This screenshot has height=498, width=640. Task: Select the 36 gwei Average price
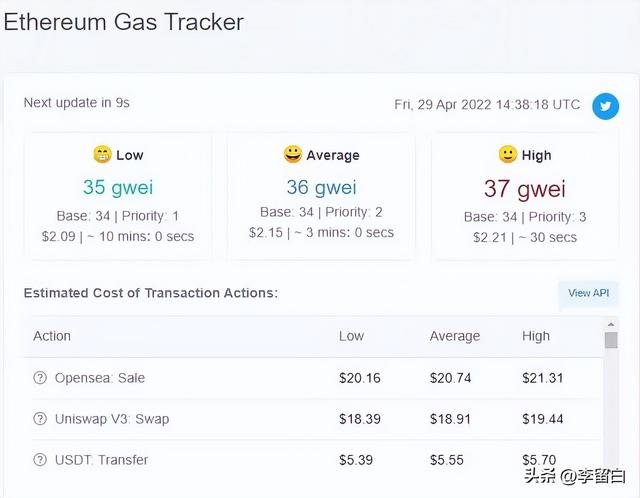click(x=322, y=187)
